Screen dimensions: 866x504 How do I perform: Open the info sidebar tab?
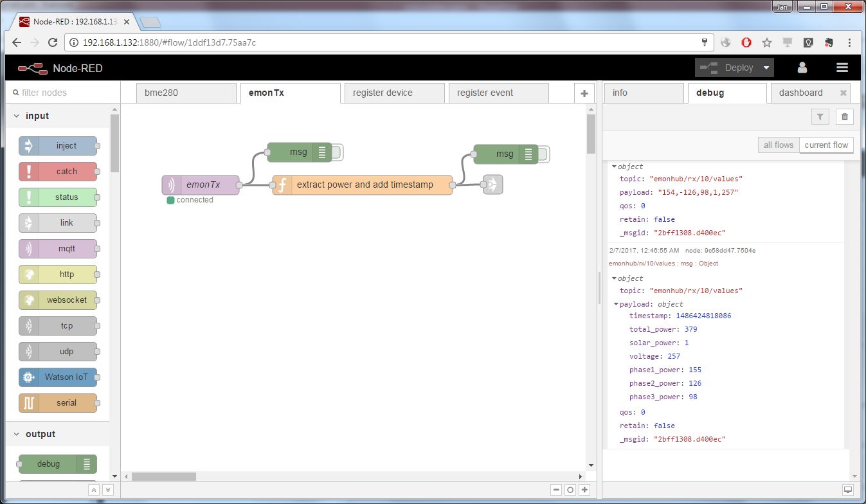(644, 93)
